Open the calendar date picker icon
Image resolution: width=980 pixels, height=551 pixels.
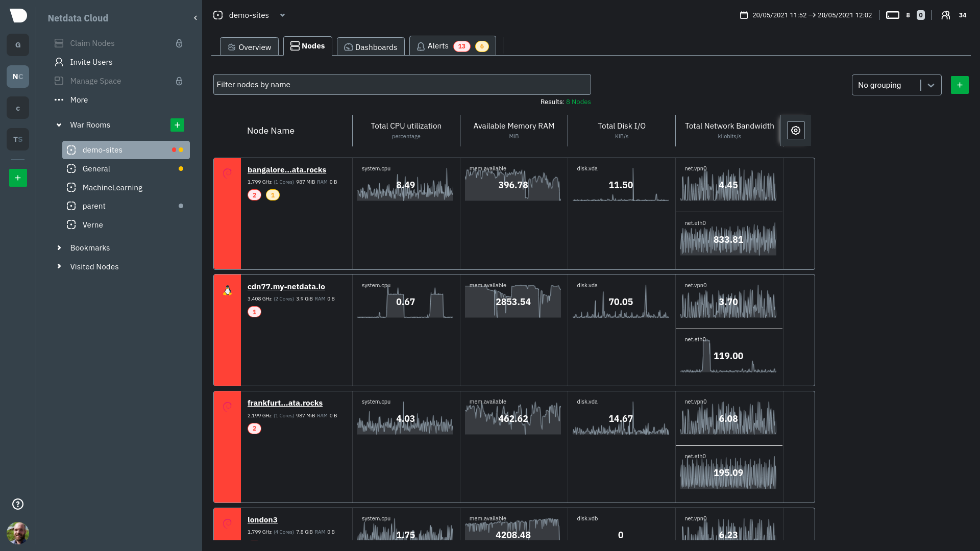(x=744, y=15)
